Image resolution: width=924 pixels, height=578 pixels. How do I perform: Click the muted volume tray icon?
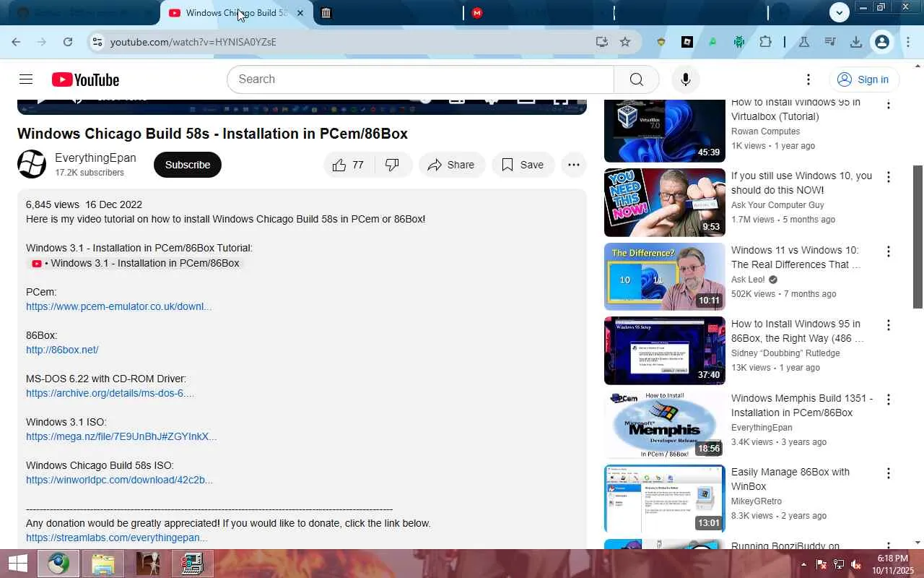[856, 564]
